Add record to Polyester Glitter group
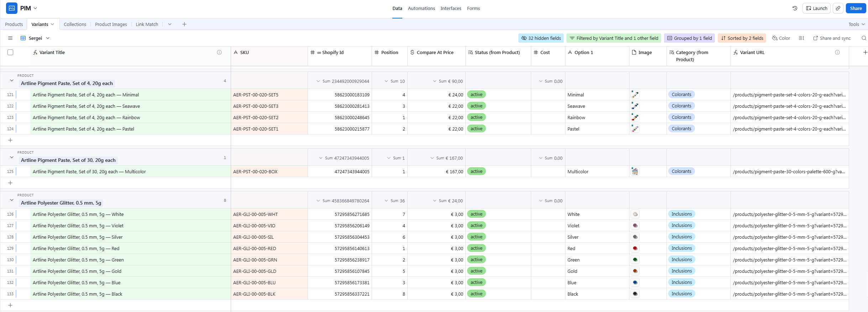 (10, 305)
